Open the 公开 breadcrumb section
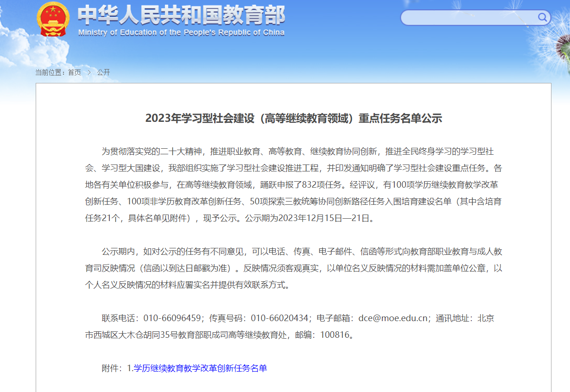Viewport: 570px width, 392px height. (103, 72)
